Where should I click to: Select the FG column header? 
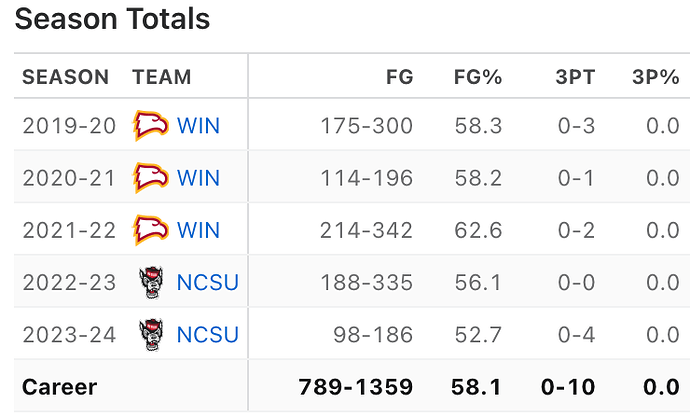click(399, 77)
